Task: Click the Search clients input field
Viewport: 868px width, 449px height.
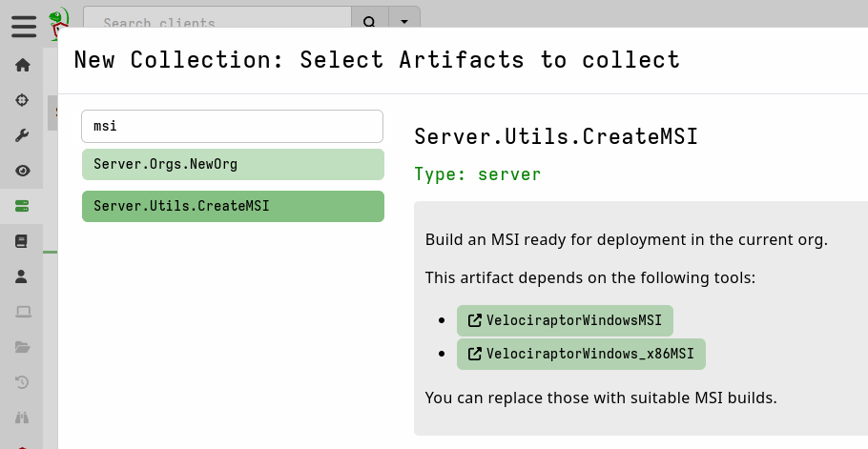Action: 217,22
